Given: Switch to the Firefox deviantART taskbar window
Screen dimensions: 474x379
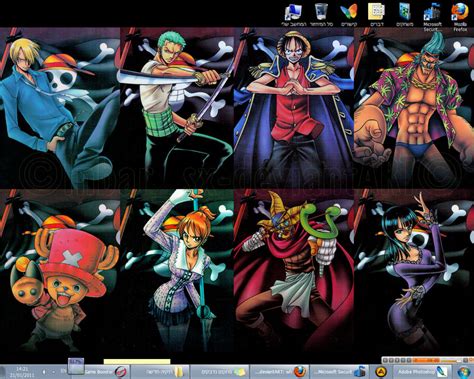Looking at the screenshot, I should pyautogui.click(x=280, y=372).
